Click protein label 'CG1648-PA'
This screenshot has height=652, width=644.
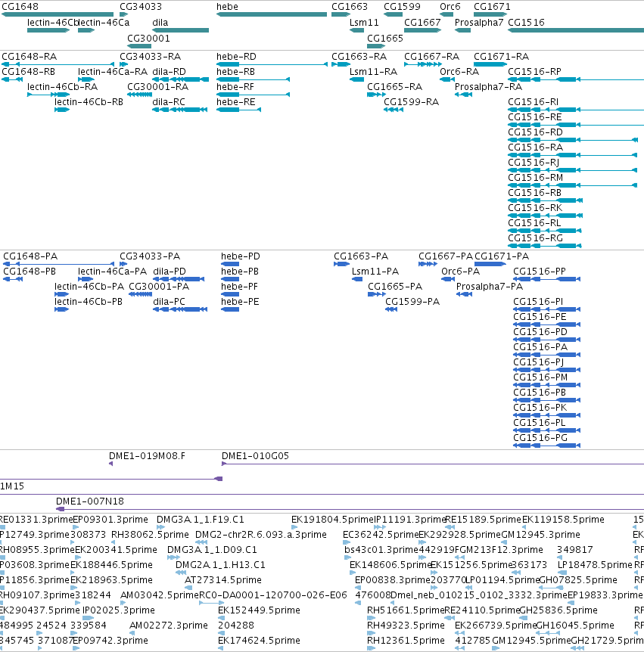30,256
